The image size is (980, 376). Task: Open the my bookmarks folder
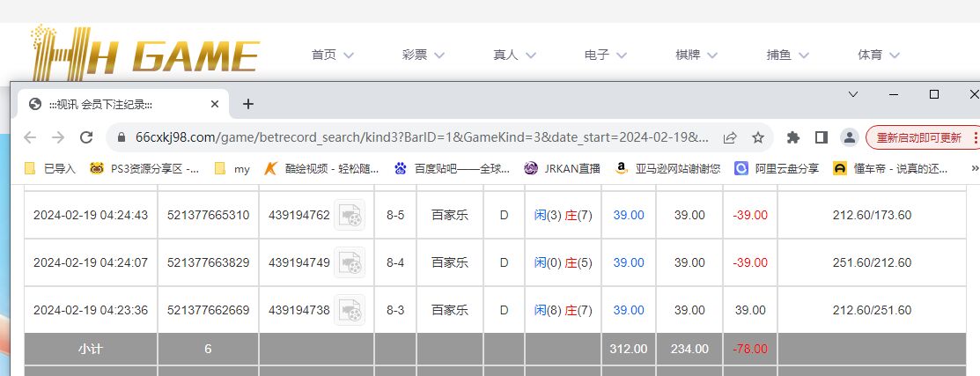(232, 169)
